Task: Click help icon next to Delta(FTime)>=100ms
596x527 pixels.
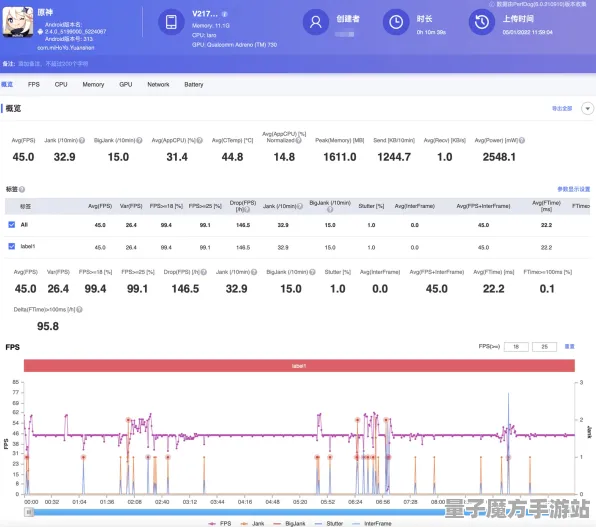Action: (79, 310)
